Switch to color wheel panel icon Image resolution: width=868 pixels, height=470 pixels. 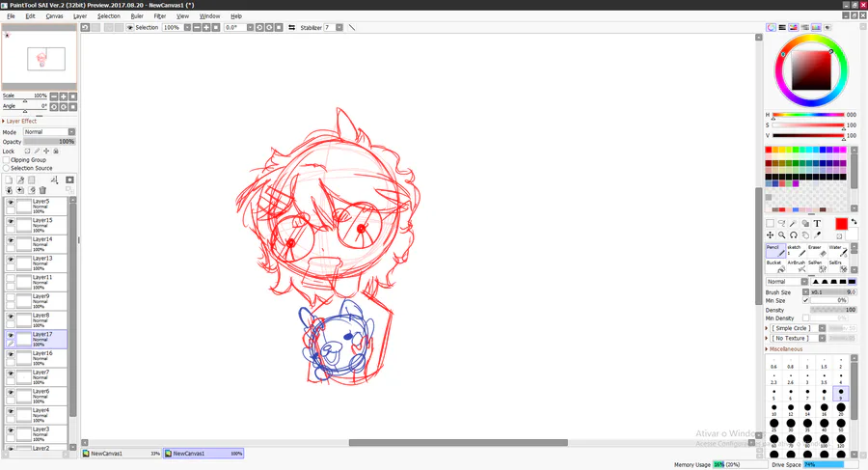[772, 27]
